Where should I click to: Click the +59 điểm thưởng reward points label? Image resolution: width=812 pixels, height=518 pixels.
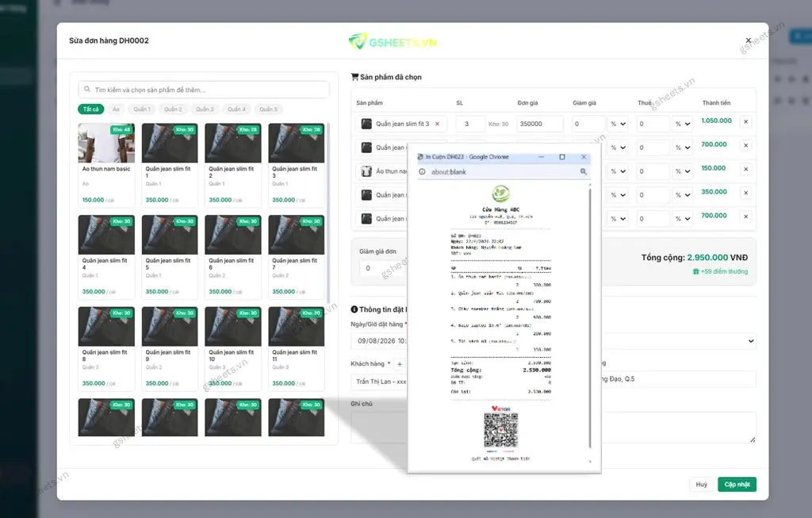point(720,271)
